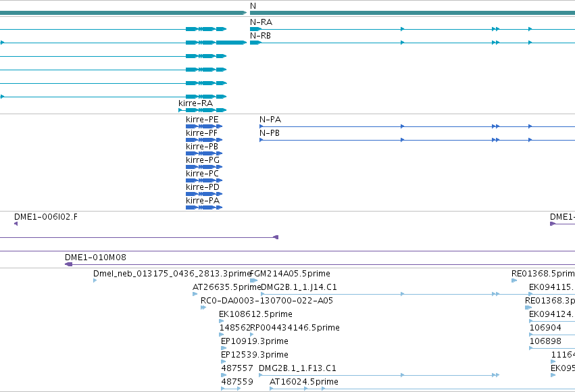Pick the kirre-PG protein label
This screenshot has width=575, height=392.
tap(203, 160)
